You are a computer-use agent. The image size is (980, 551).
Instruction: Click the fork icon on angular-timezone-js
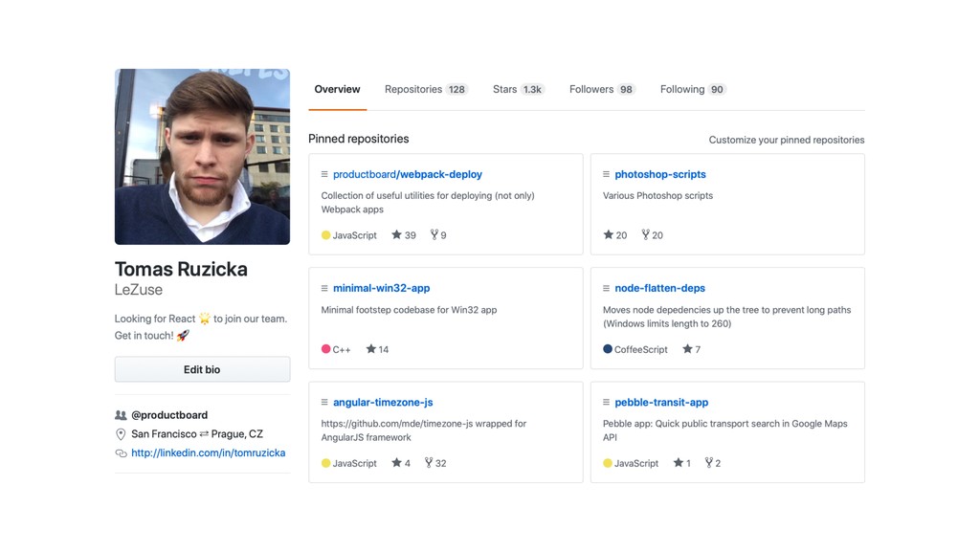coord(428,463)
